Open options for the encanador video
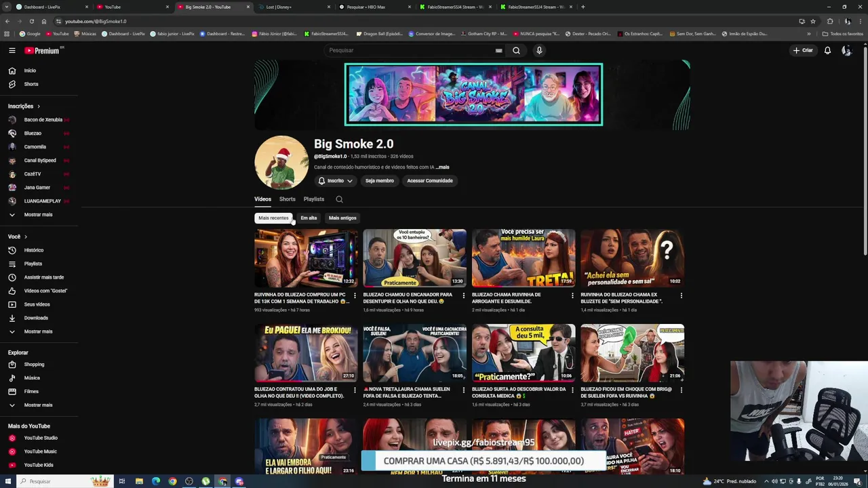The height and width of the screenshot is (488, 868). (x=464, y=296)
